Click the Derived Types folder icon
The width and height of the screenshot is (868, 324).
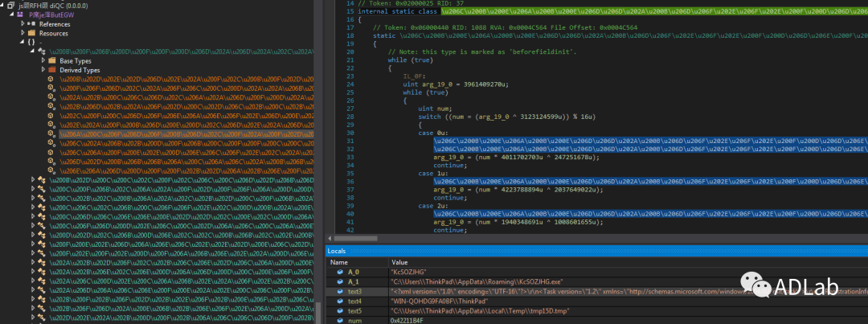point(53,70)
